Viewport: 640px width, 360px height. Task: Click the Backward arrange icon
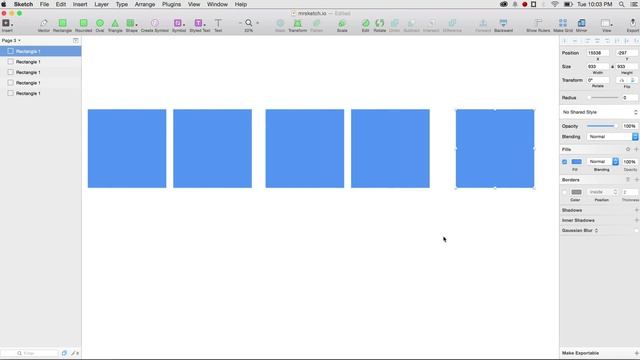503,25
